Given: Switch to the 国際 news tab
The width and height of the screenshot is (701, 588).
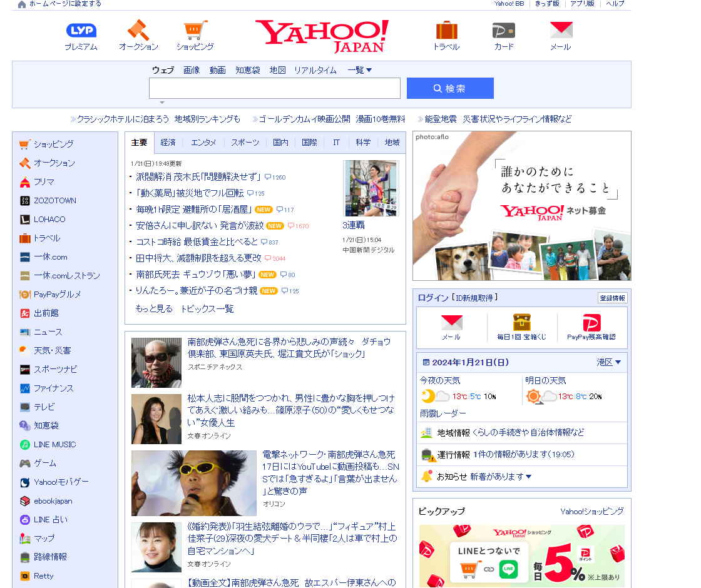Looking at the screenshot, I should pyautogui.click(x=309, y=143).
